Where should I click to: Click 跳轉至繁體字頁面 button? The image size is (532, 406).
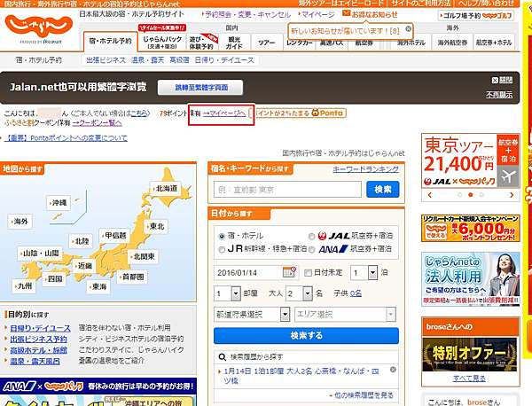click(x=200, y=88)
